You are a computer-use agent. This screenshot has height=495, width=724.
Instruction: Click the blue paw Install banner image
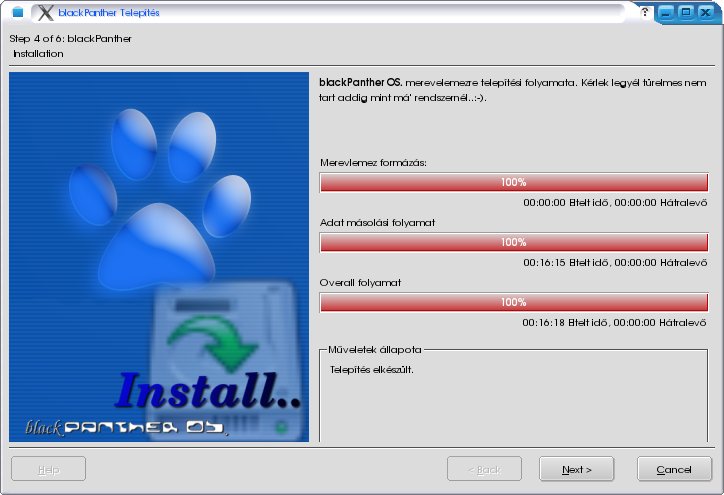159,257
